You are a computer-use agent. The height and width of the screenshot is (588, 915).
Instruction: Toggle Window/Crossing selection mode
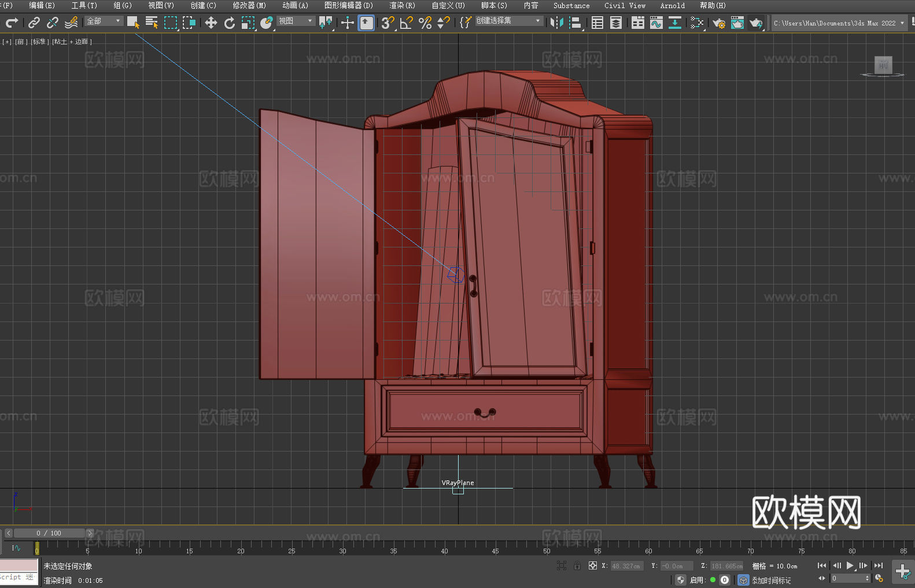189,23
